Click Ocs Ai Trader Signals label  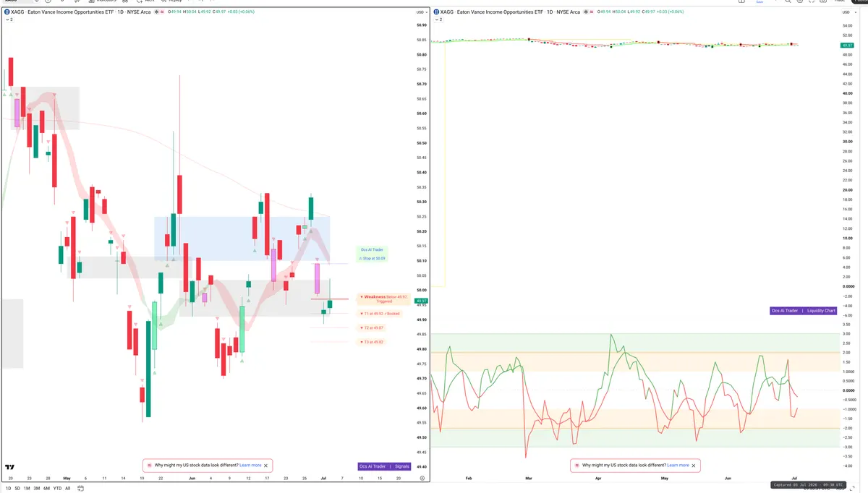pyautogui.click(x=384, y=466)
